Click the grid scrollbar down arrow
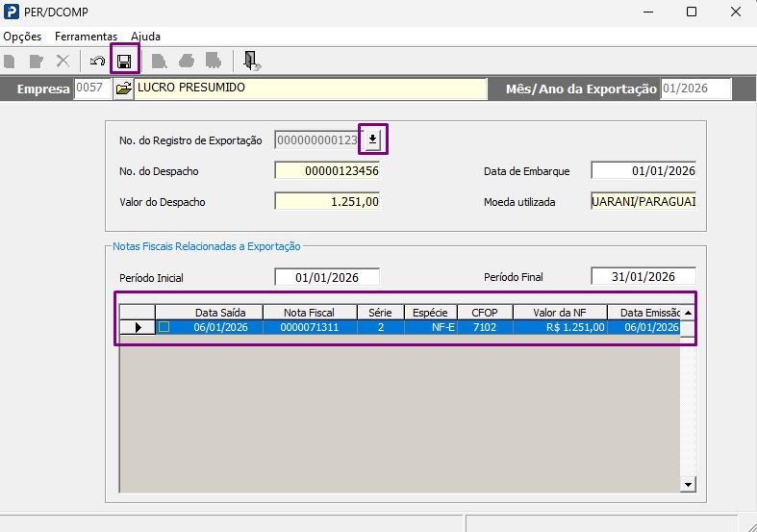Screen dimensions: 757x532 [x=688, y=484]
